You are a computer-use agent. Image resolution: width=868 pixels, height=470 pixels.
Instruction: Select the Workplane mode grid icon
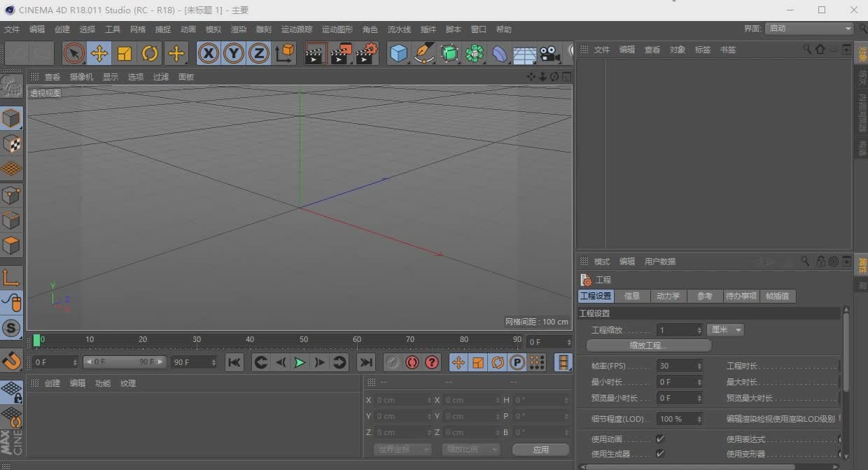click(x=11, y=169)
